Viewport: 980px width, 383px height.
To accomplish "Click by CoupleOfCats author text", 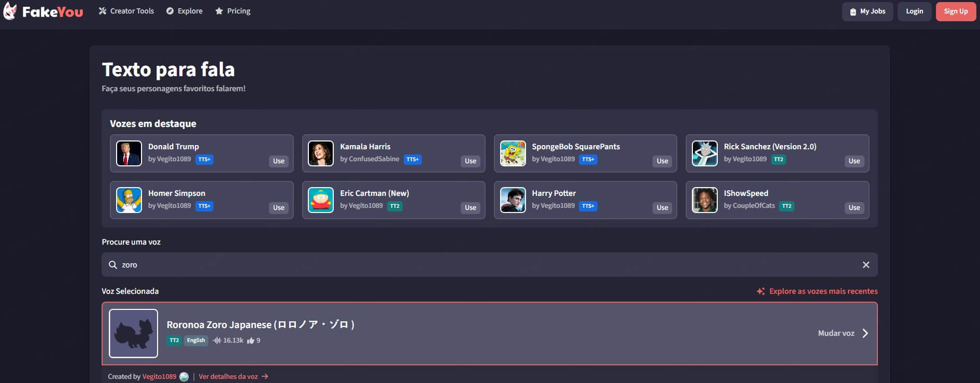I will click(x=749, y=206).
